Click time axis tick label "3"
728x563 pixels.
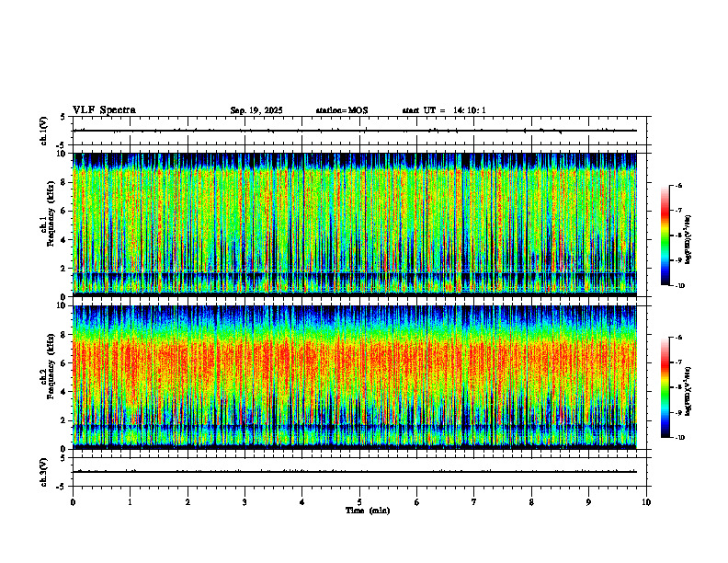pyautogui.click(x=245, y=502)
